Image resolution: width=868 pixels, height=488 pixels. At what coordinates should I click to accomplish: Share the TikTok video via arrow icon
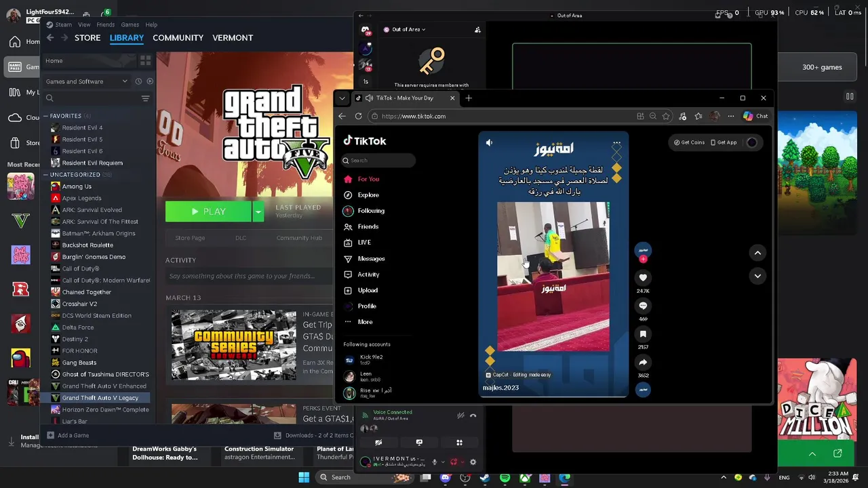643,362
